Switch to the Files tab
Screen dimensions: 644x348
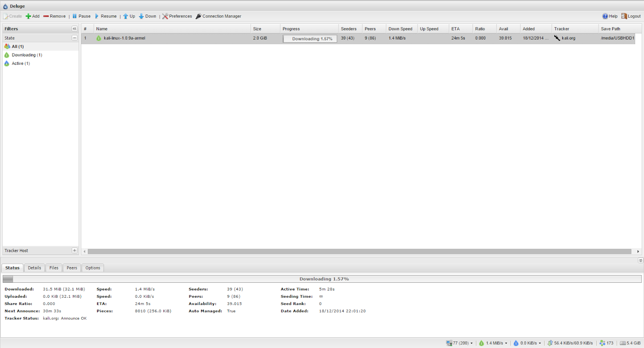pos(54,268)
